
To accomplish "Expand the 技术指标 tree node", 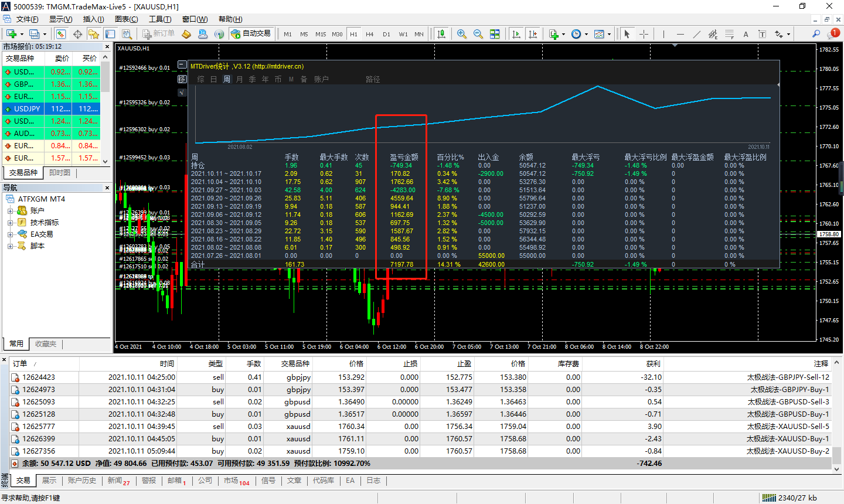I will pos(10,223).
